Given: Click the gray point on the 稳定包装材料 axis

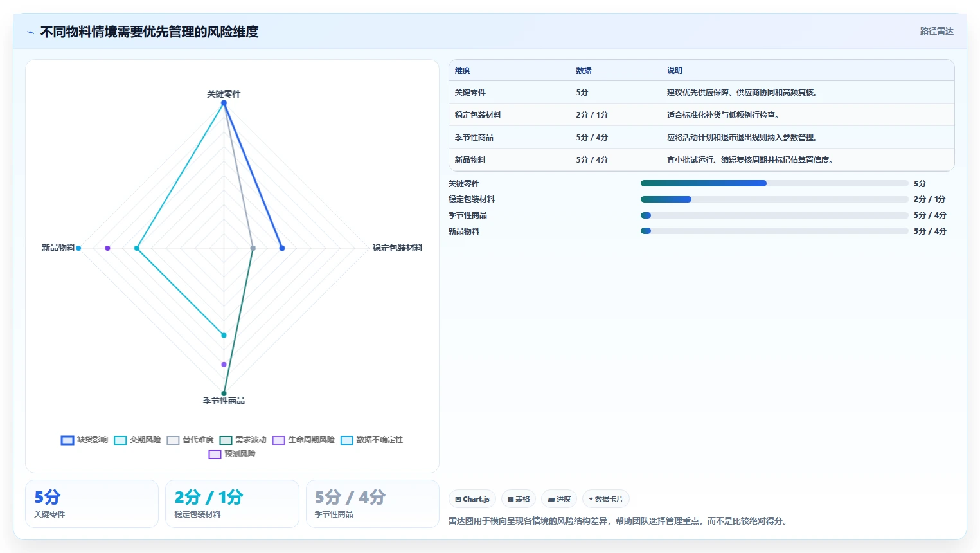Looking at the screenshot, I should pos(253,248).
